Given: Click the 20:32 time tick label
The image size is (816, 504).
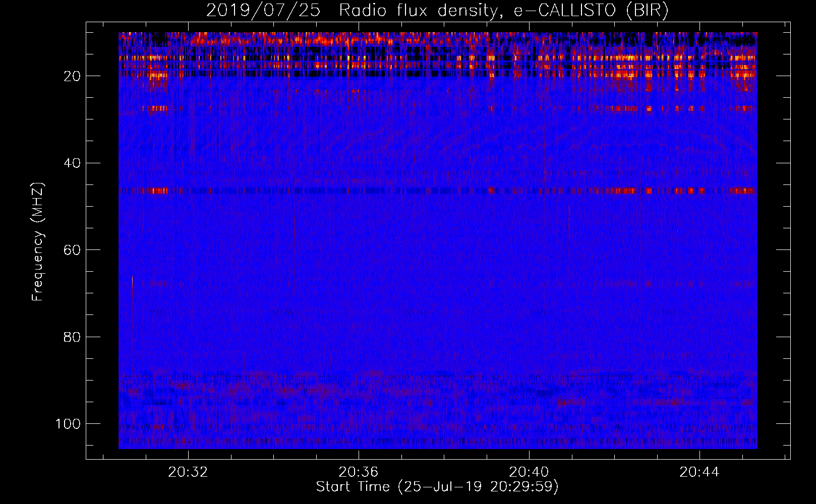Looking at the screenshot, I should click(188, 472).
